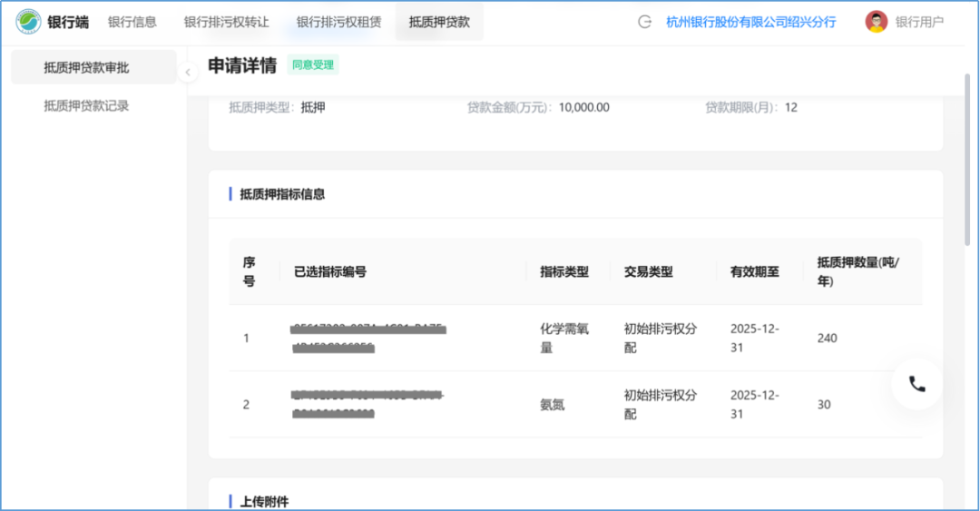
Task: Click the 化学需氧量 cell
Action: [564, 338]
